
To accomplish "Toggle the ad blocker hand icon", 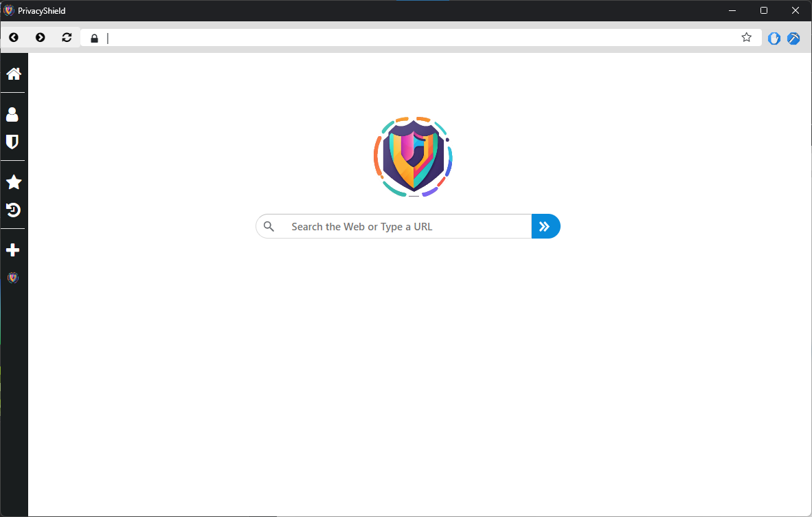I will (774, 38).
